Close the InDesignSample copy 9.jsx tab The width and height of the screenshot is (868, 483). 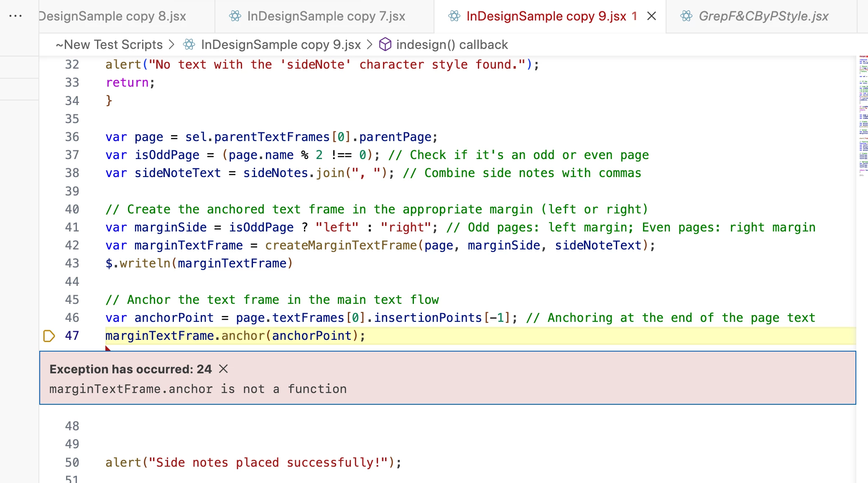651,16
